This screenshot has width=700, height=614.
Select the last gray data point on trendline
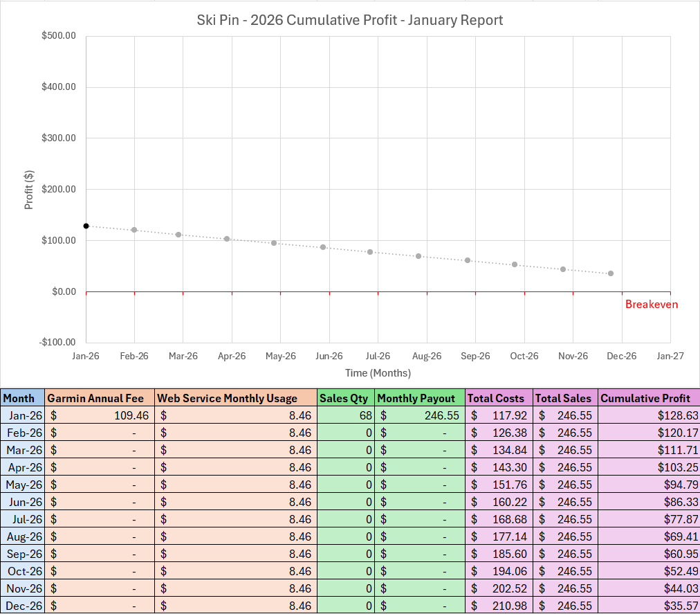610,273
